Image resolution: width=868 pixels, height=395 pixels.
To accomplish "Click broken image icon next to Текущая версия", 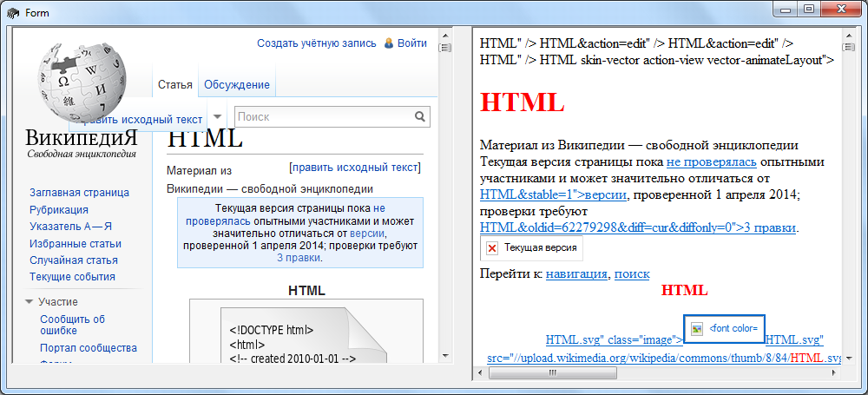I will (x=492, y=248).
